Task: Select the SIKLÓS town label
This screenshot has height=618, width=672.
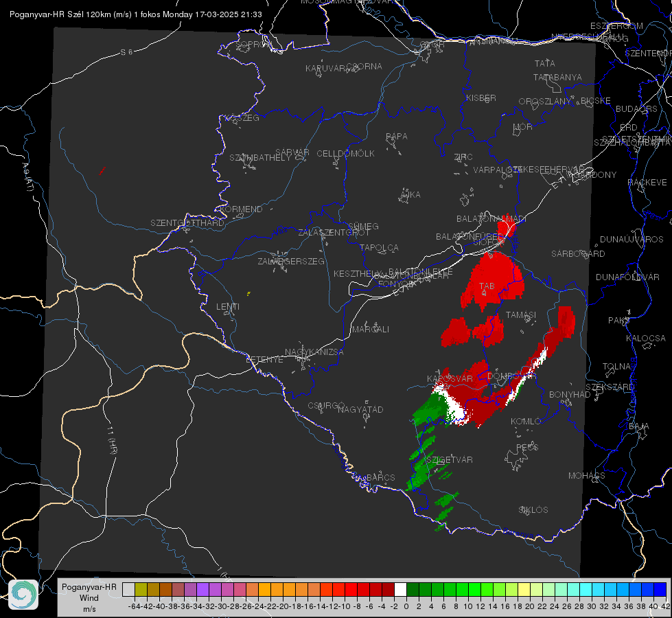Action: pyautogui.click(x=533, y=510)
